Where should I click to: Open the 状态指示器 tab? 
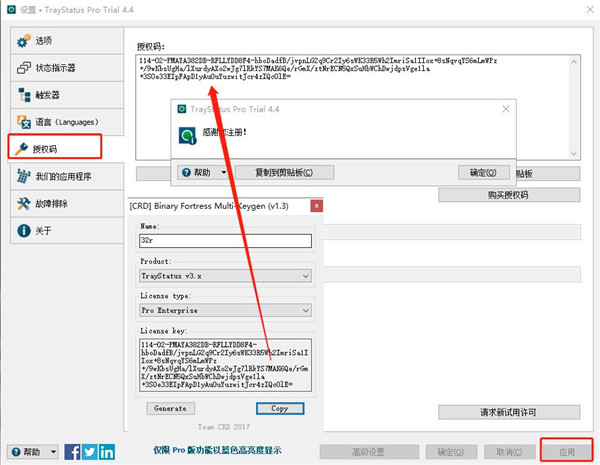[67, 68]
